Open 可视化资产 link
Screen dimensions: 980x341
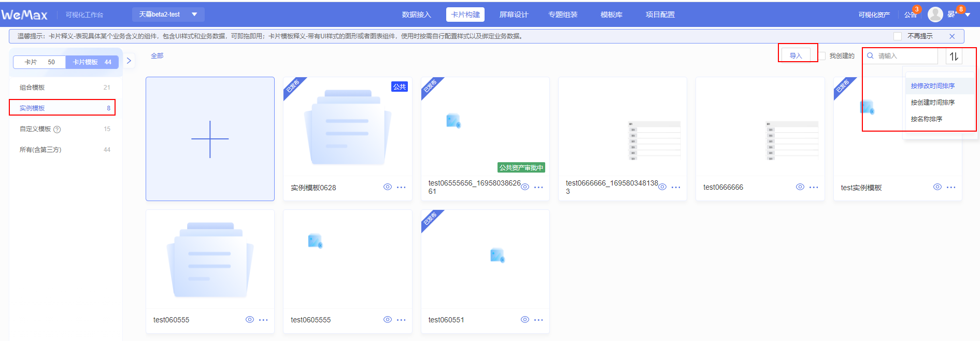(874, 15)
